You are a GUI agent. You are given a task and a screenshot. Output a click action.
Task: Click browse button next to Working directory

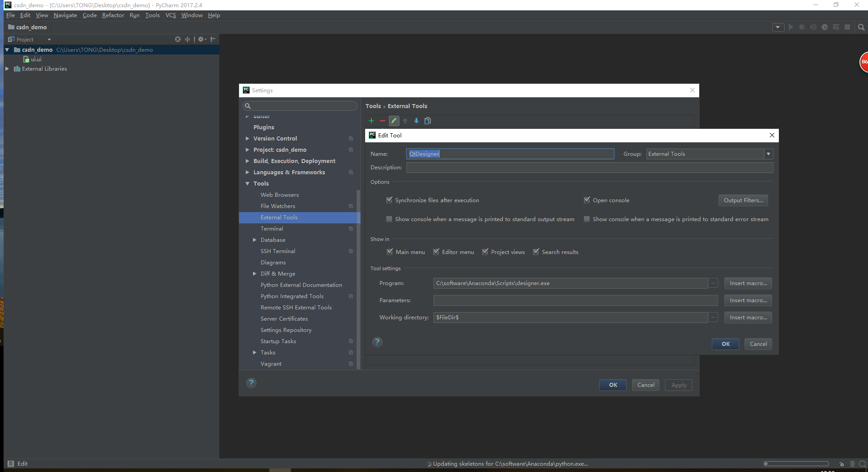713,318
